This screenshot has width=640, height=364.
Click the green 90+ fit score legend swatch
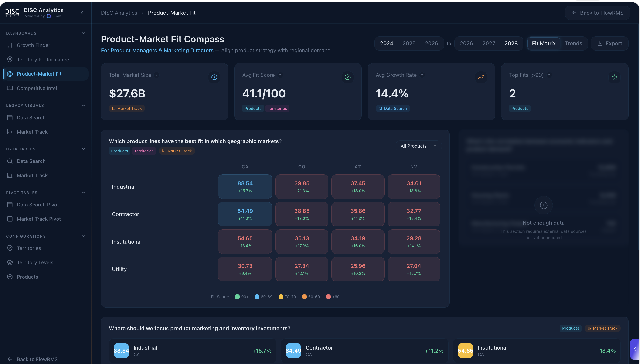[x=237, y=297]
